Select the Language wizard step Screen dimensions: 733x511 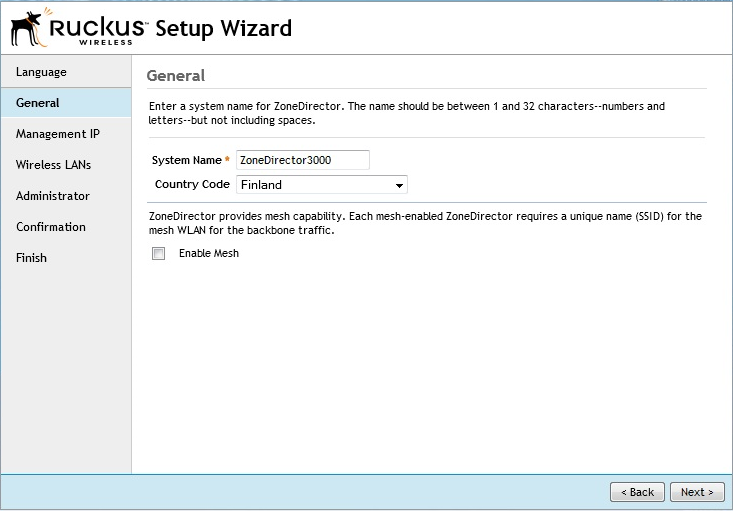tap(66, 72)
